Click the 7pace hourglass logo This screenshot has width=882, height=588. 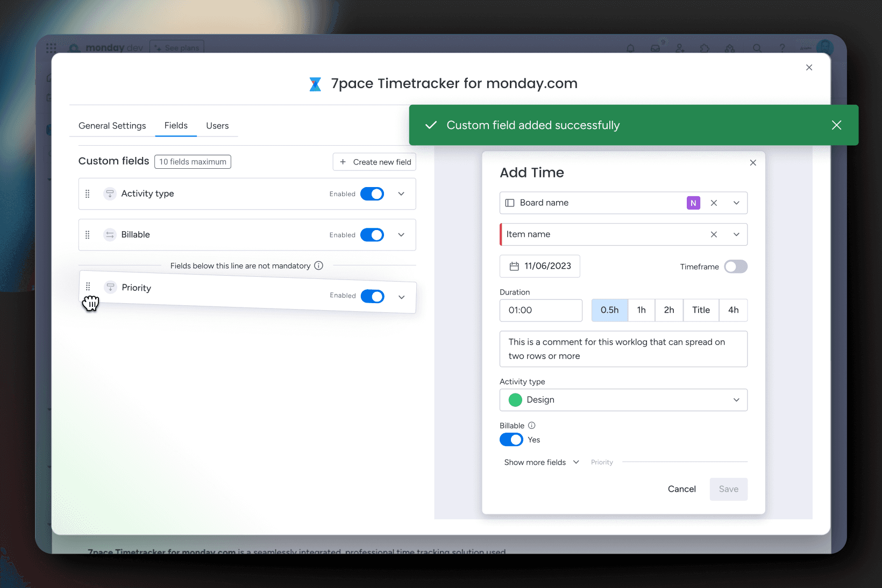click(315, 84)
